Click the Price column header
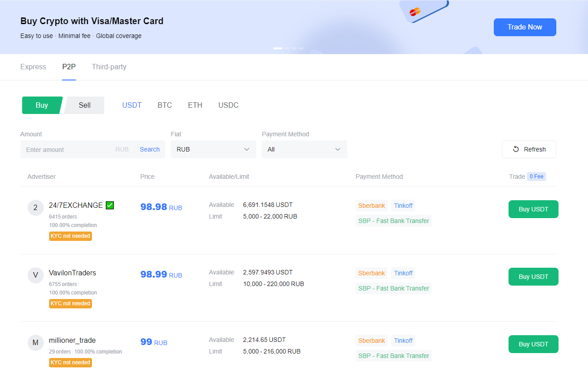The image size is (588, 379). (x=147, y=177)
